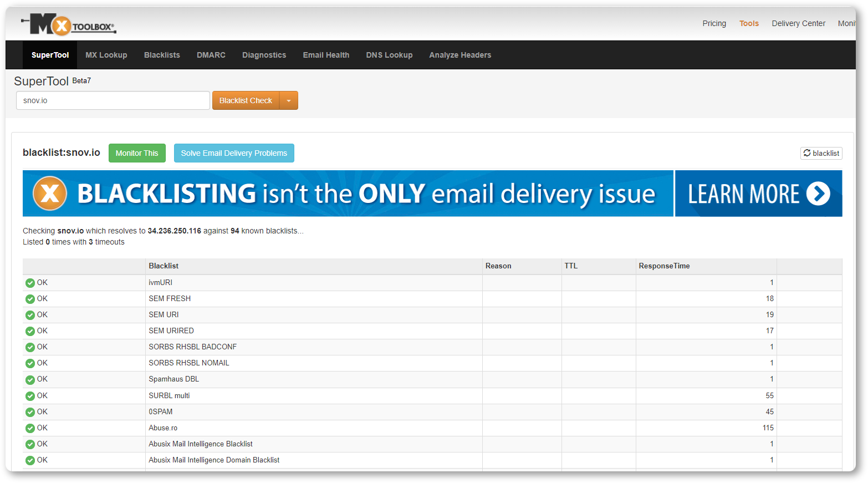Select Abusix Mail Intelligence Domain Blacklist entry
Viewport: 868px width, 483px height.
click(x=214, y=460)
